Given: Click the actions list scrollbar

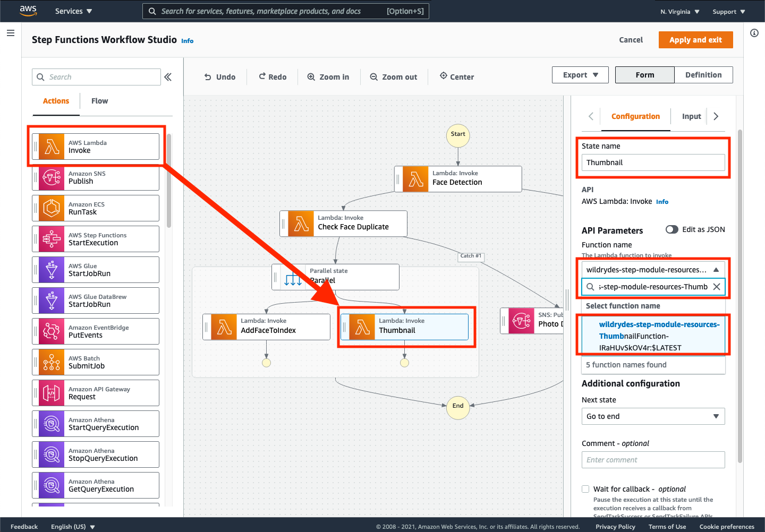Looking at the screenshot, I should [169, 181].
